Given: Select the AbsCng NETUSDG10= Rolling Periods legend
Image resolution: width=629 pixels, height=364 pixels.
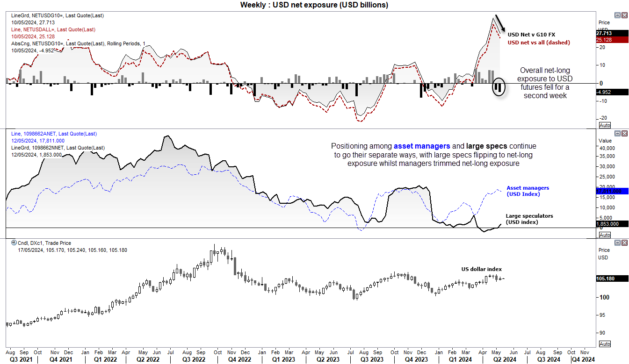Looking at the screenshot, I should [78, 43].
